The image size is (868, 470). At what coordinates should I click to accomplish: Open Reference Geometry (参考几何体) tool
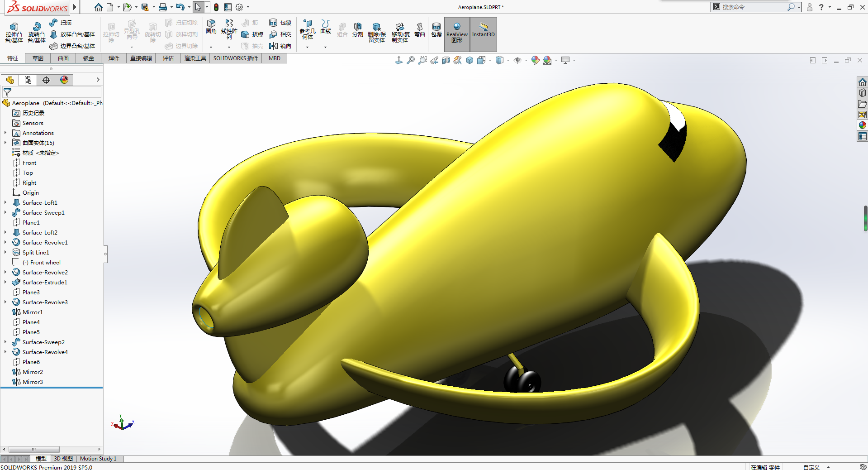pos(308,29)
